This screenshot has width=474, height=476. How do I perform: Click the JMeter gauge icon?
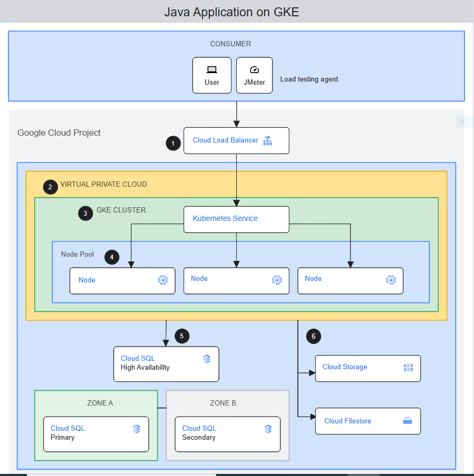point(254,70)
